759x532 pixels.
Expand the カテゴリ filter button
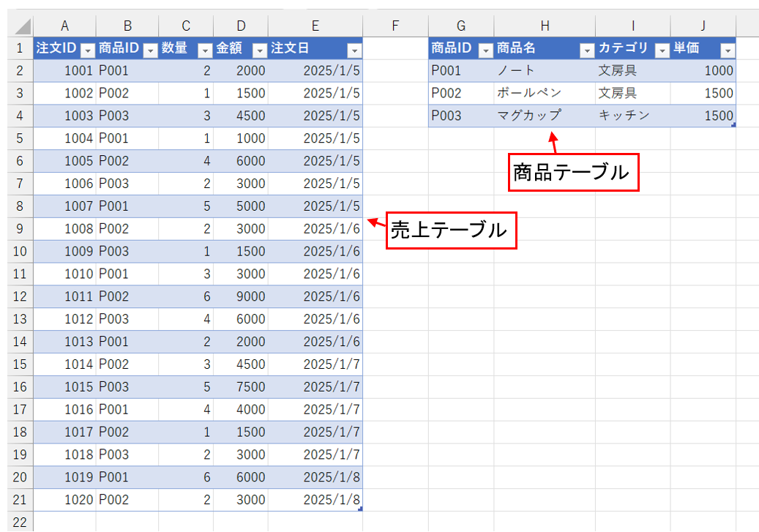pos(662,50)
